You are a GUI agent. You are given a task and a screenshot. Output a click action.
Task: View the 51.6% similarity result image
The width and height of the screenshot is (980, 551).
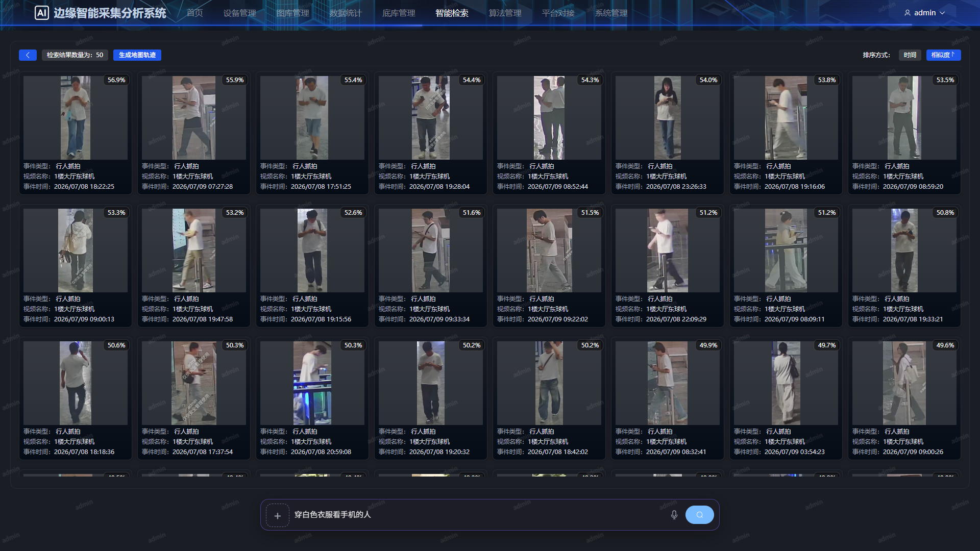point(431,251)
